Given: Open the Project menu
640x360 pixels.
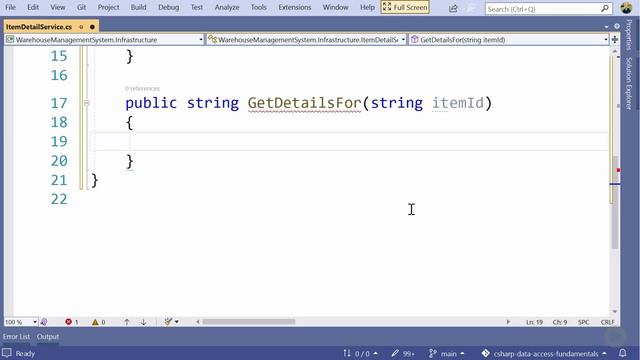Looking at the screenshot, I should (108, 7).
